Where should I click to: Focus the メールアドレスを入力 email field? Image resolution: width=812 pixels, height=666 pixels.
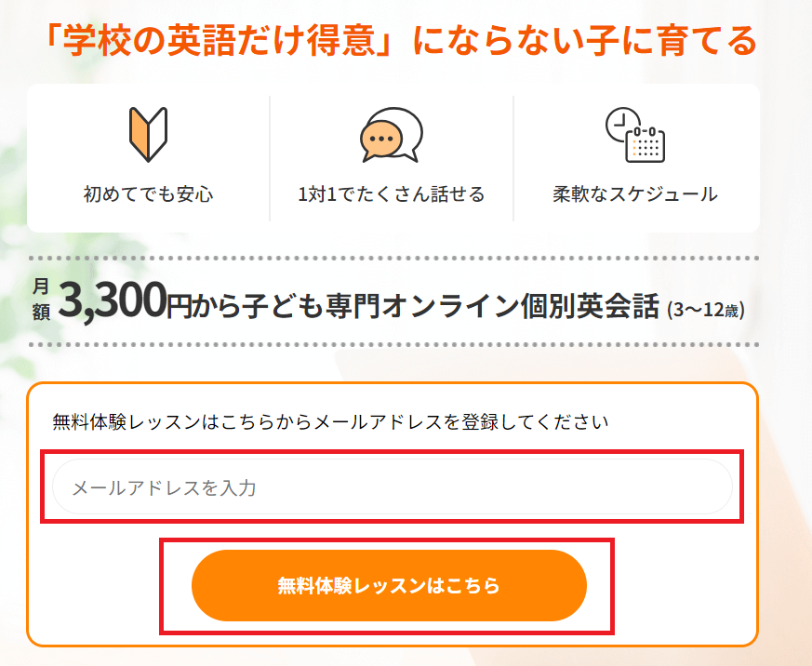pyautogui.click(x=392, y=487)
